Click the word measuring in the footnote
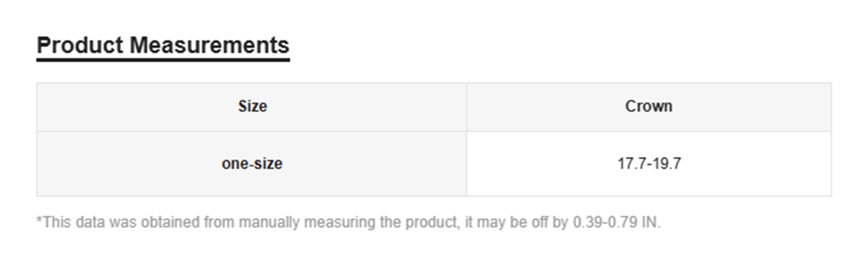 340,222
